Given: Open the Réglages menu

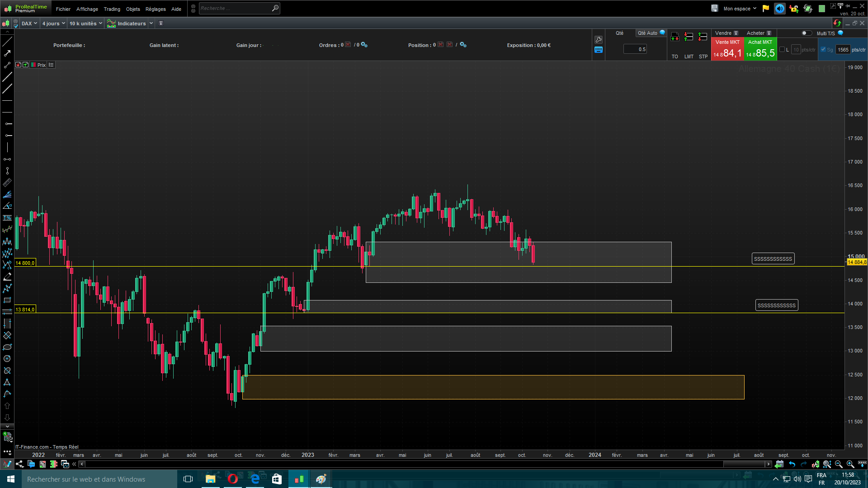Looking at the screenshot, I should pyautogui.click(x=156, y=9).
